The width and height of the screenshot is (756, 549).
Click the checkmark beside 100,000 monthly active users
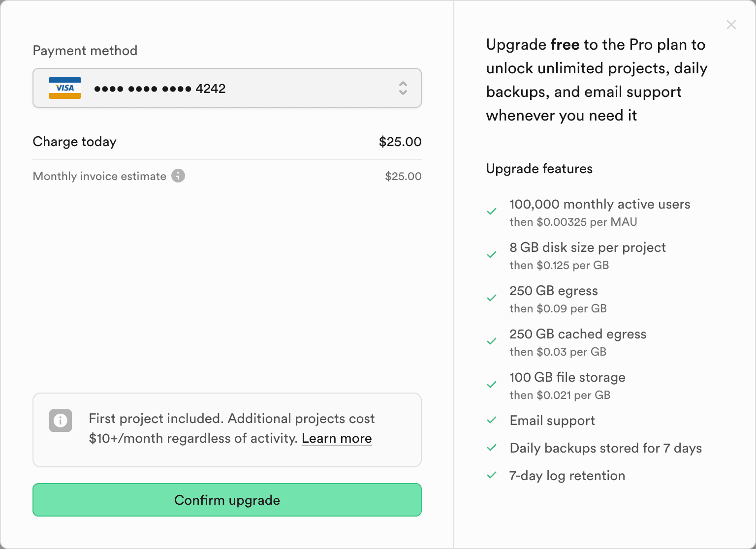[x=492, y=211]
